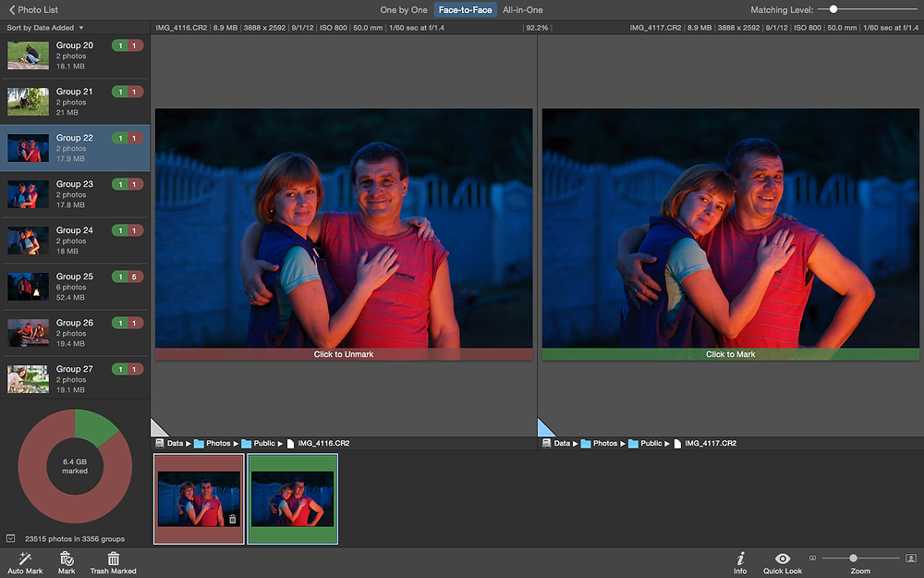Switch to One by One view
The width and height of the screenshot is (924, 578).
coord(404,10)
